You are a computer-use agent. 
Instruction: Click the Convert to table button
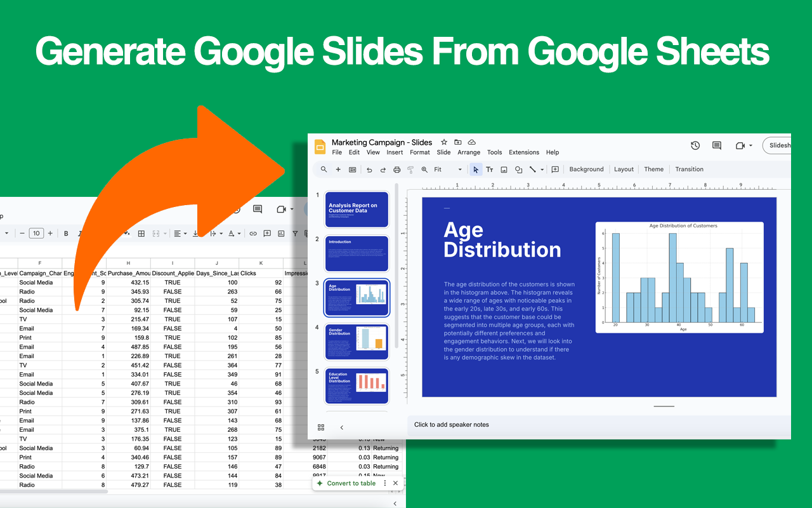tap(346, 483)
